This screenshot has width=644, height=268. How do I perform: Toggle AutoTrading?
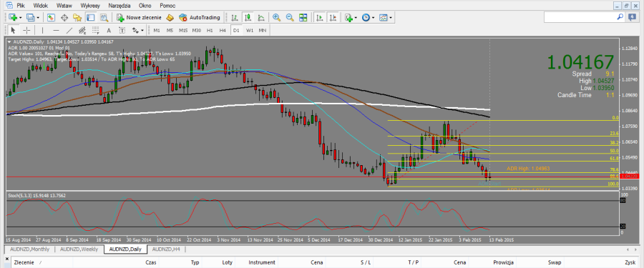click(x=200, y=18)
